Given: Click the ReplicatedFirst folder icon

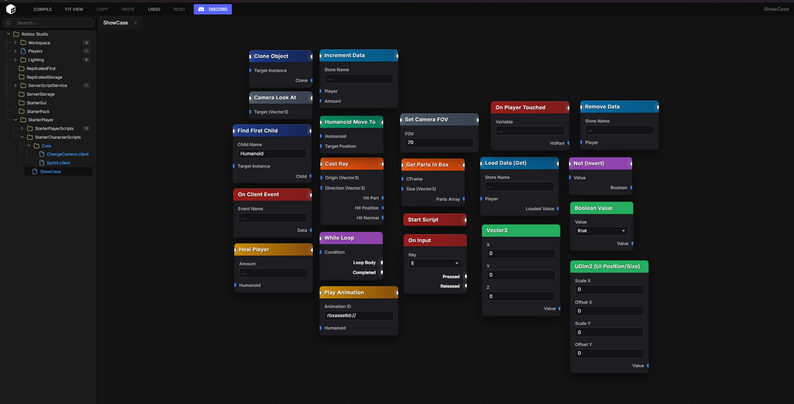Looking at the screenshot, I should 21,68.
